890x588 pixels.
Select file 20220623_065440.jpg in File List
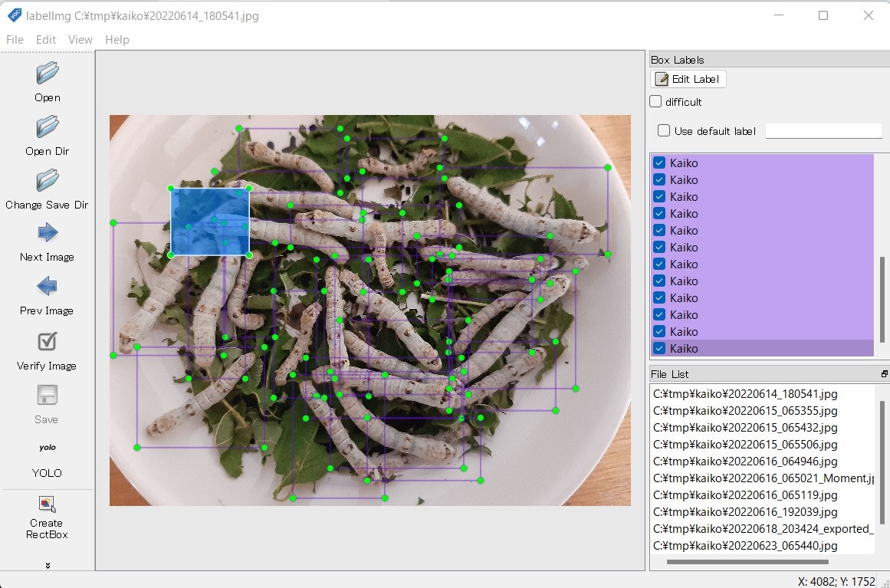pyautogui.click(x=744, y=545)
